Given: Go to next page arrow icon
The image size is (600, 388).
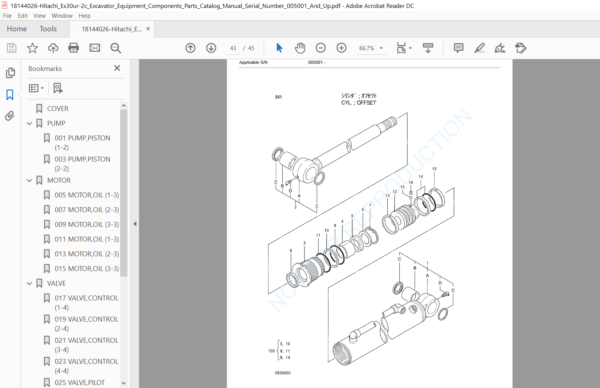Looking at the screenshot, I should [x=211, y=48].
